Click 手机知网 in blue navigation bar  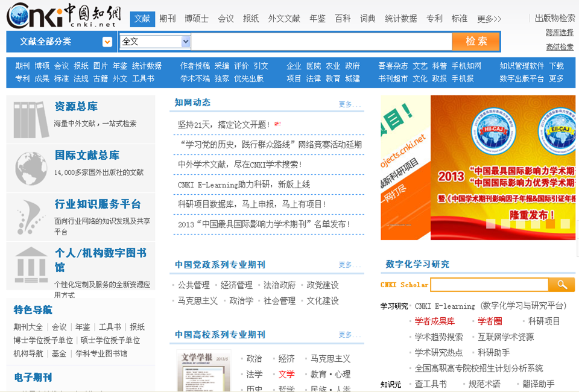click(x=466, y=66)
